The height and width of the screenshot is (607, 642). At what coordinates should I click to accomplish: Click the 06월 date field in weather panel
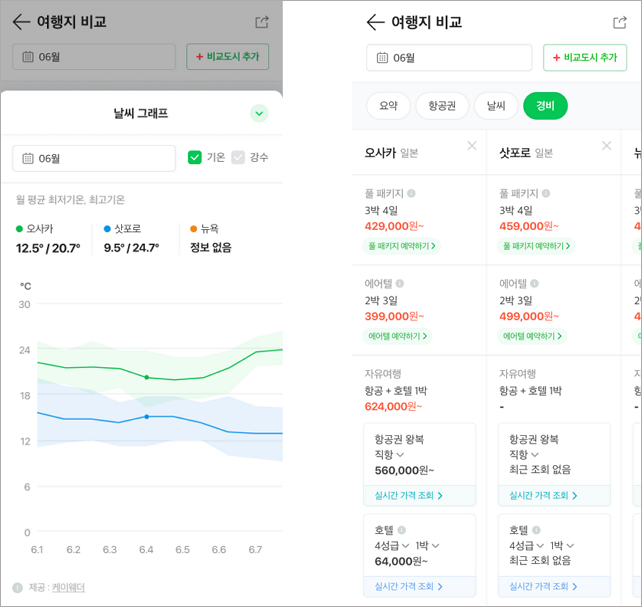[x=94, y=158]
